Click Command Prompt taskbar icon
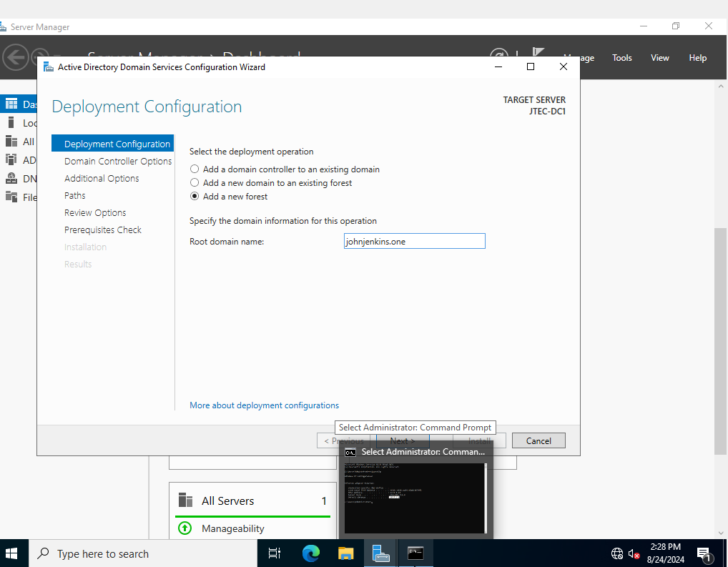The height and width of the screenshot is (567, 728). click(415, 553)
